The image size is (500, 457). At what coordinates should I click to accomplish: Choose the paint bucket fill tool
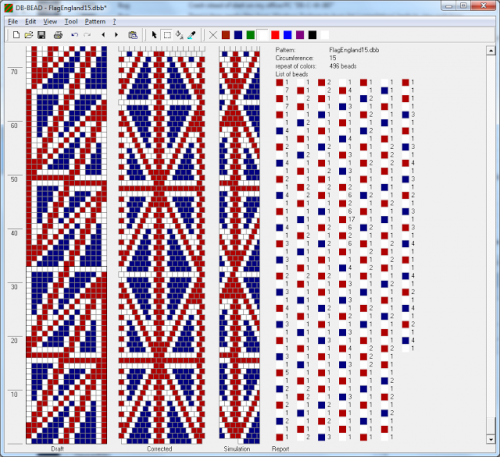click(x=179, y=35)
